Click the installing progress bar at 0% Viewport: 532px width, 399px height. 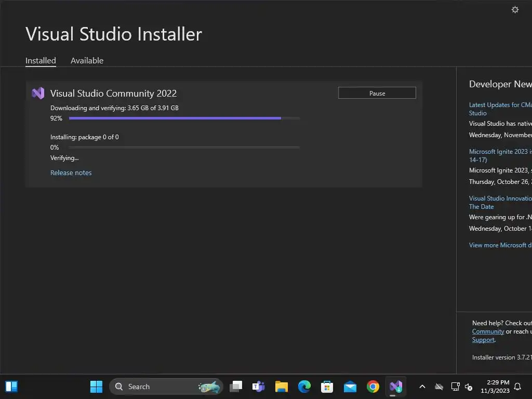(x=184, y=147)
